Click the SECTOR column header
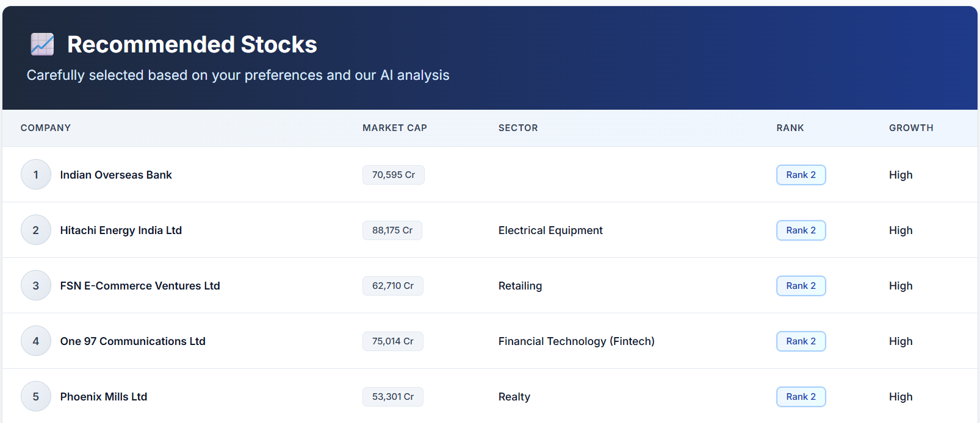Image resolution: width=980 pixels, height=423 pixels. pos(518,128)
